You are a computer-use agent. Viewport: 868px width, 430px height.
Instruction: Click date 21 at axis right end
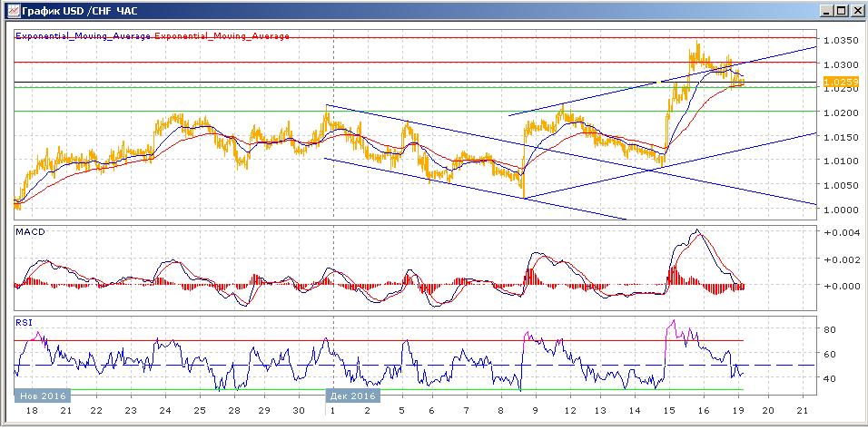[802, 411]
